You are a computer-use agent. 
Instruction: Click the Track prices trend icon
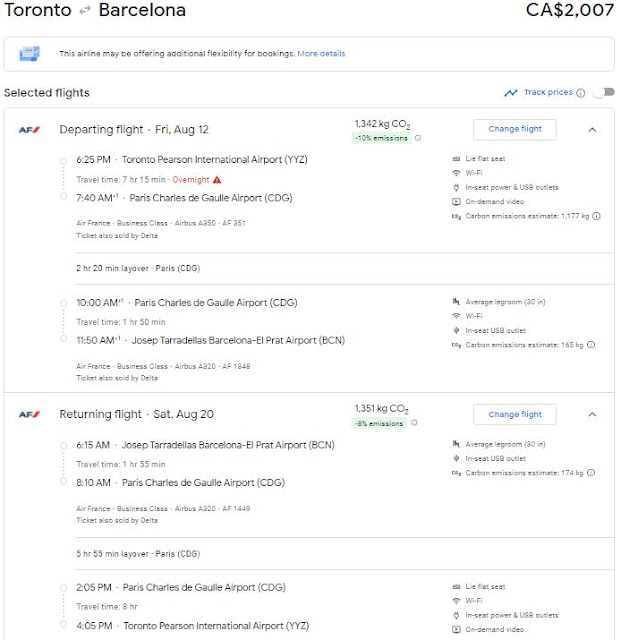click(511, 93)
